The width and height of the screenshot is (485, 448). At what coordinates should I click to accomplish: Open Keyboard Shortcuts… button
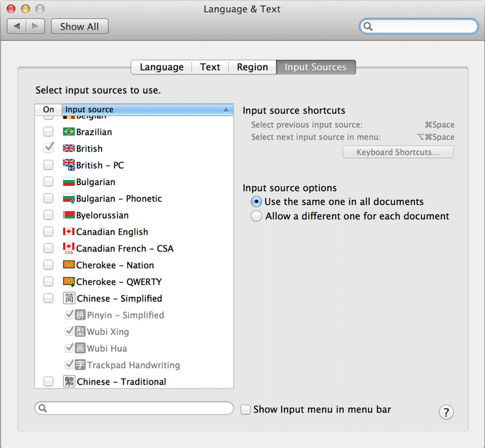point(398,152)
